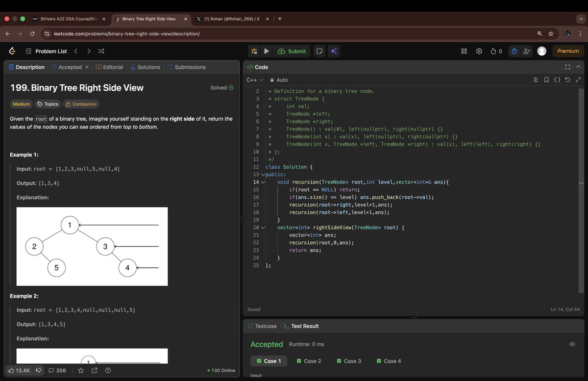Switch to the Testcase tab

click(x=262, y=326)
